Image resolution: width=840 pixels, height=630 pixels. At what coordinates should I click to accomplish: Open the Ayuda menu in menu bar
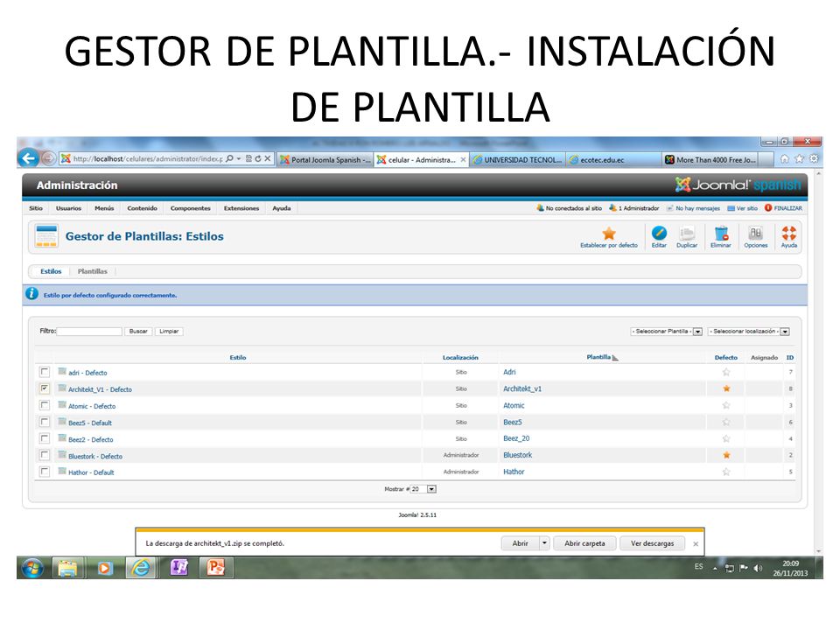281,208
